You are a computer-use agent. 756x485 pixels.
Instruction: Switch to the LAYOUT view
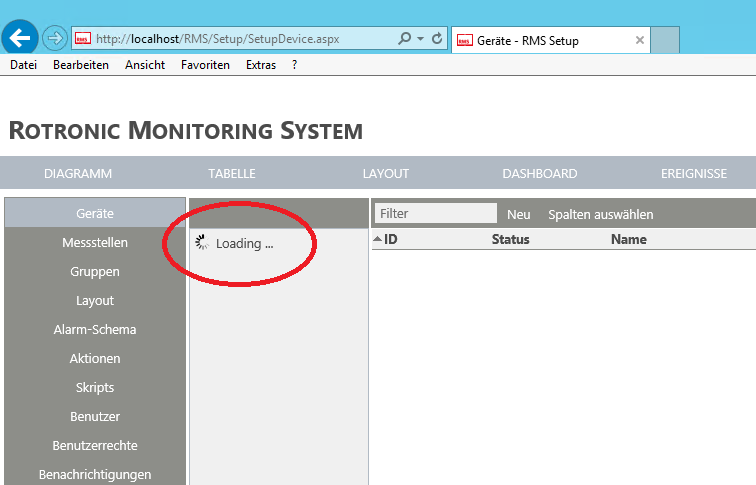386,173
